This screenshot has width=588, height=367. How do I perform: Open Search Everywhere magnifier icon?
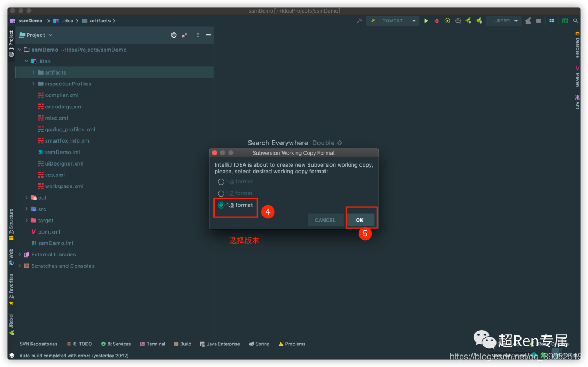575,21
